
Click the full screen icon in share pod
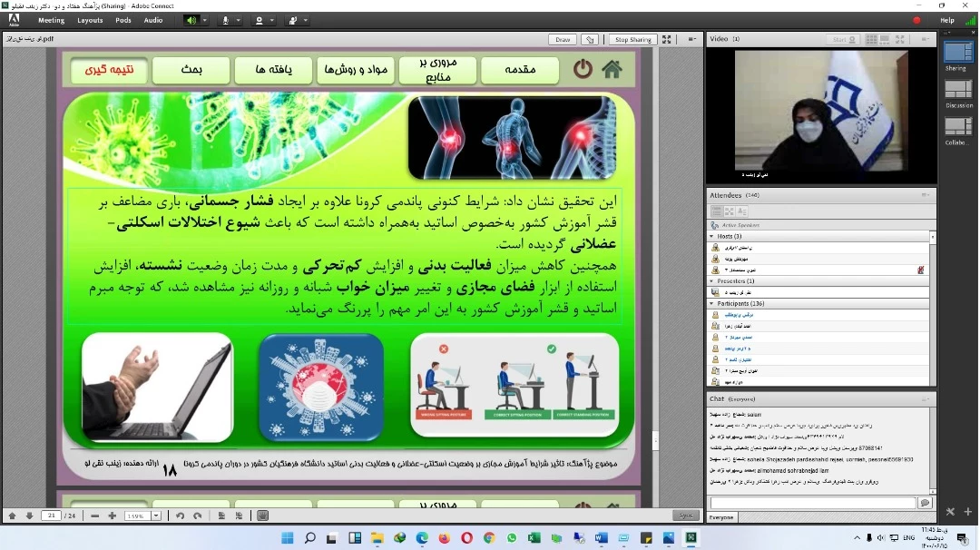point(667,40)
